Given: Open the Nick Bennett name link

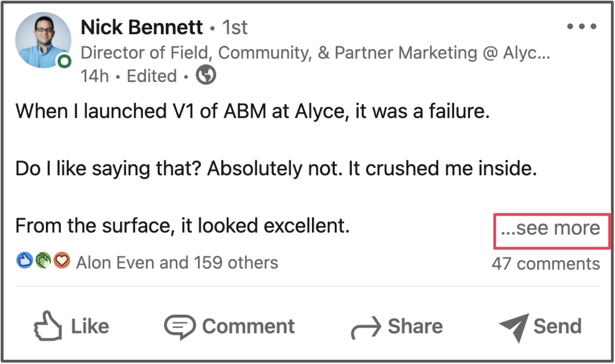Looking at the screenshot, I should click(141, 27).
